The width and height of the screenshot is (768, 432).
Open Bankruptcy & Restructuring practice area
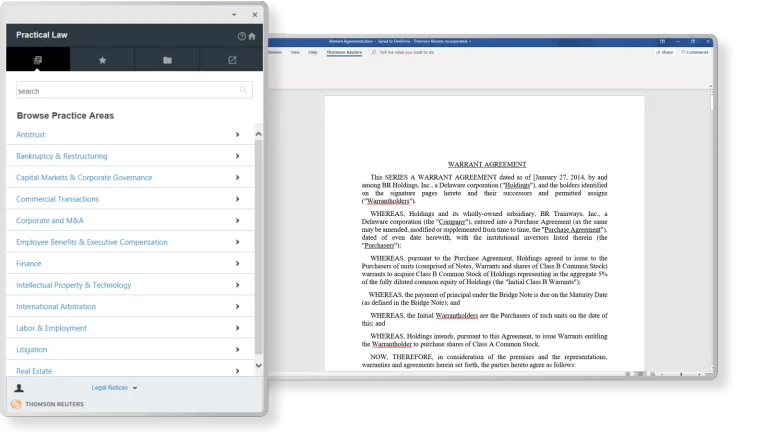click(62, 156)
